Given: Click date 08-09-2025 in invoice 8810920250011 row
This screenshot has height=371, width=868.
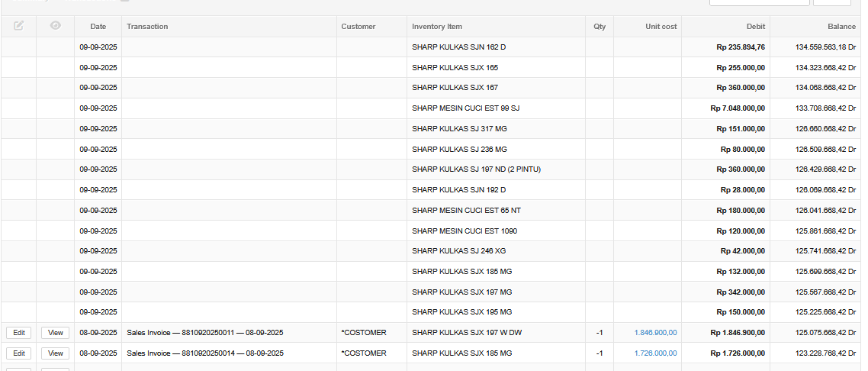Looking at the screenshot, I should point(98,333).
